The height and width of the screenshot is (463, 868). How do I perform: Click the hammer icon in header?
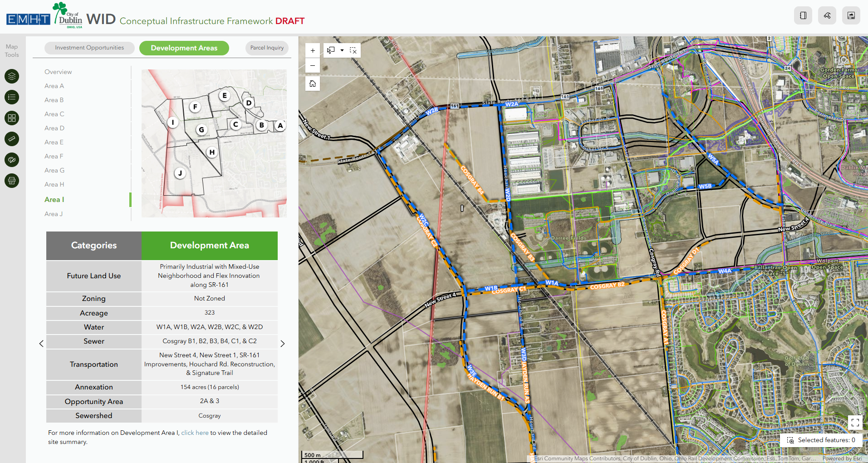point(827,15)
